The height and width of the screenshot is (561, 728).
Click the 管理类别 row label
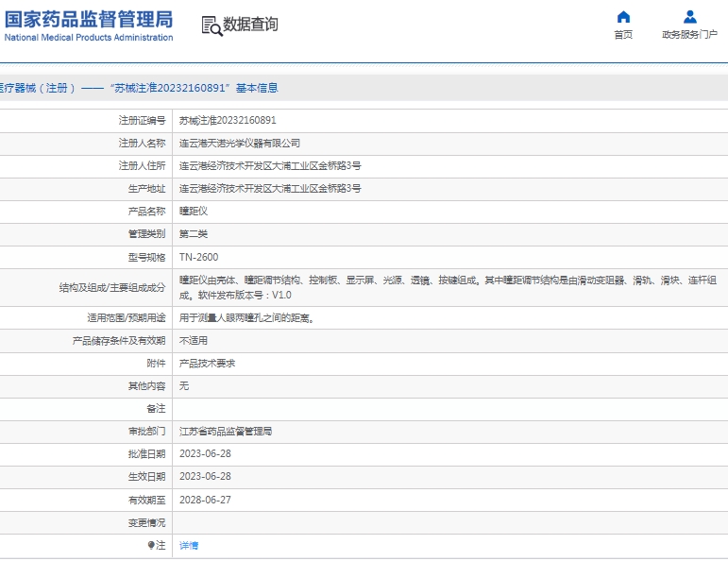click(146, 234)
